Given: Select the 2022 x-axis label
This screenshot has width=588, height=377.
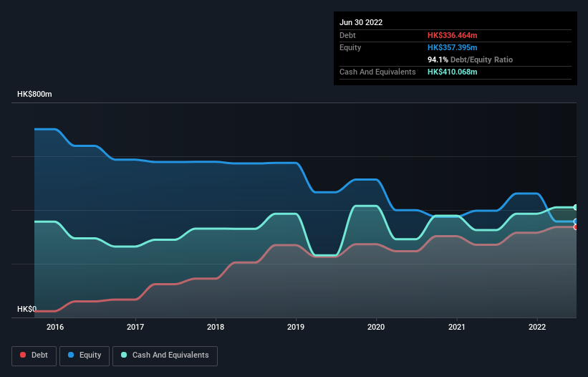Looking at the screenshot, I should [x=537, y=327].
